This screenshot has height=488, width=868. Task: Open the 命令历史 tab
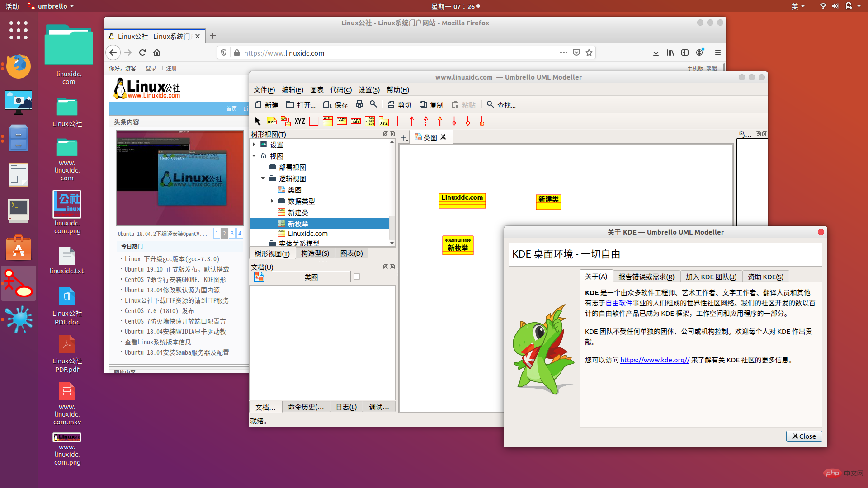coord(306,407)
